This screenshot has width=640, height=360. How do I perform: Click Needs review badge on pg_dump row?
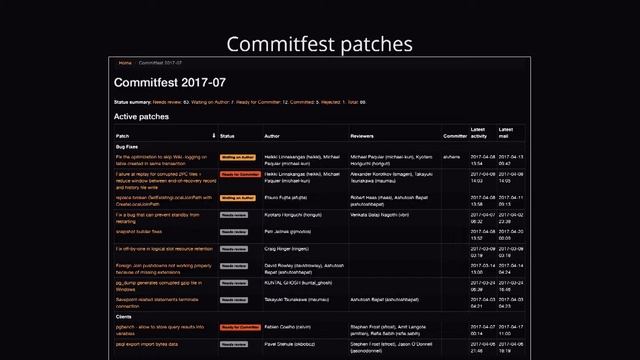coord(234,283)
